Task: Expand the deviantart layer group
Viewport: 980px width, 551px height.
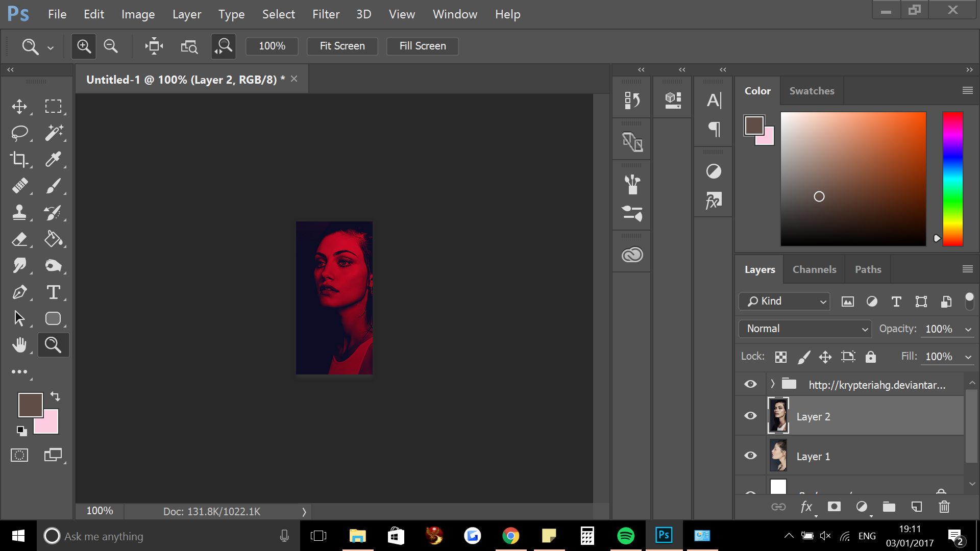Action: coord(773,384)
